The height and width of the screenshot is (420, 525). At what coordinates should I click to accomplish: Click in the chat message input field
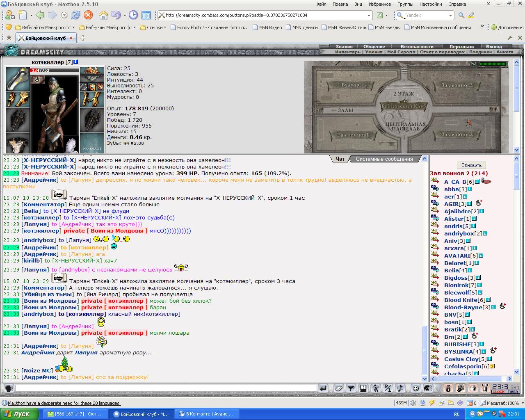pyautogui.click(x=166, y=388)
